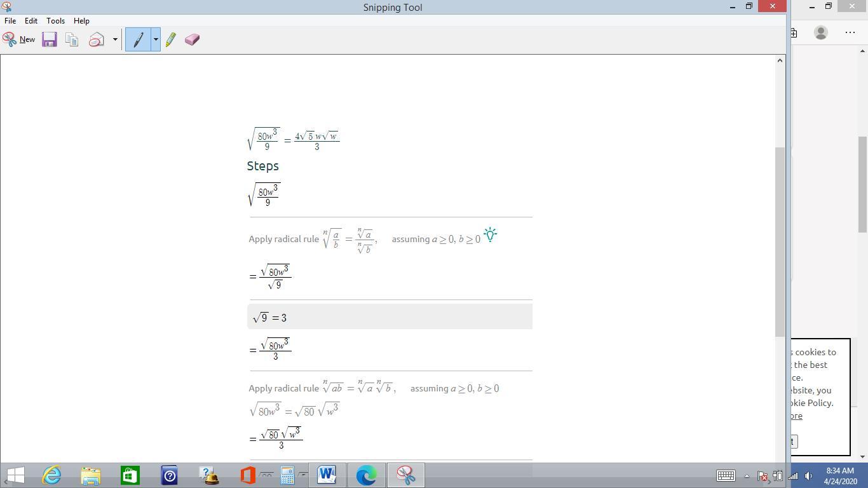The width and height of the screenshot is (868, 488).
Task: Open the network signal tray icon
Action: point(793,475)
